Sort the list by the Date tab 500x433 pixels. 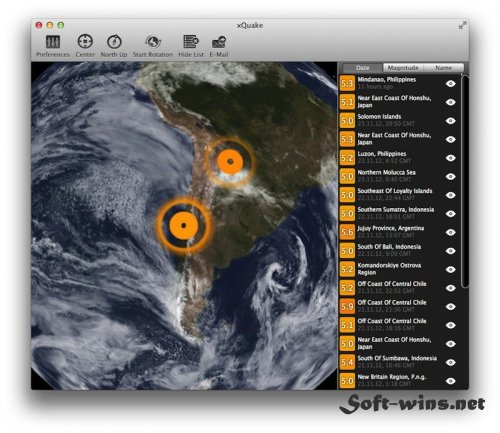click(x=363, y=68)
